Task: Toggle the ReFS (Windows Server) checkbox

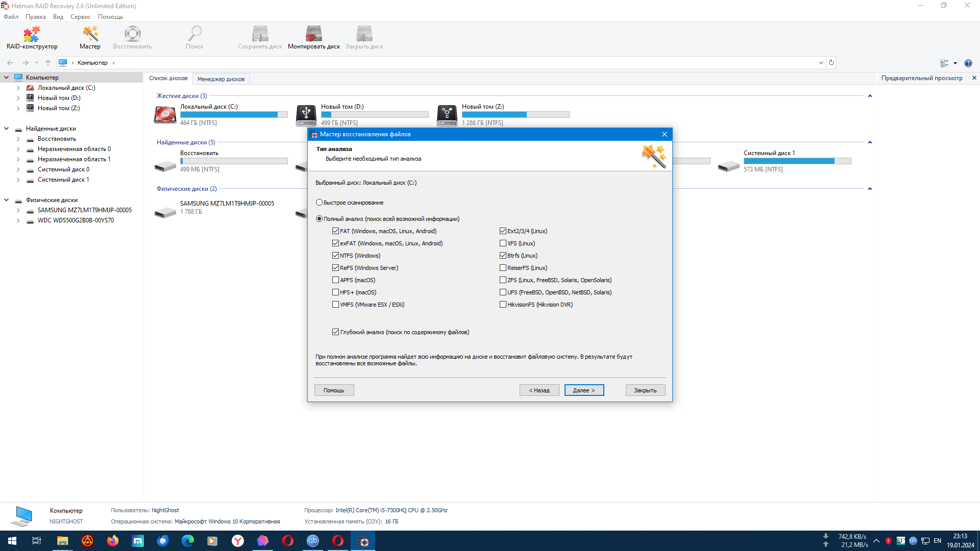Action: pos(335,268)
